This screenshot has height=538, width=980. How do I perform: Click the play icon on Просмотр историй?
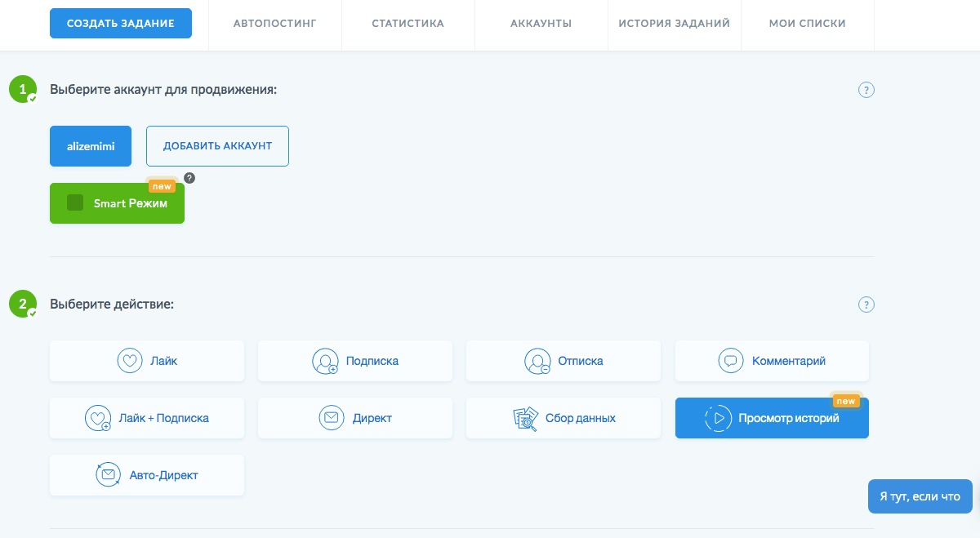[x=718, y=418]
